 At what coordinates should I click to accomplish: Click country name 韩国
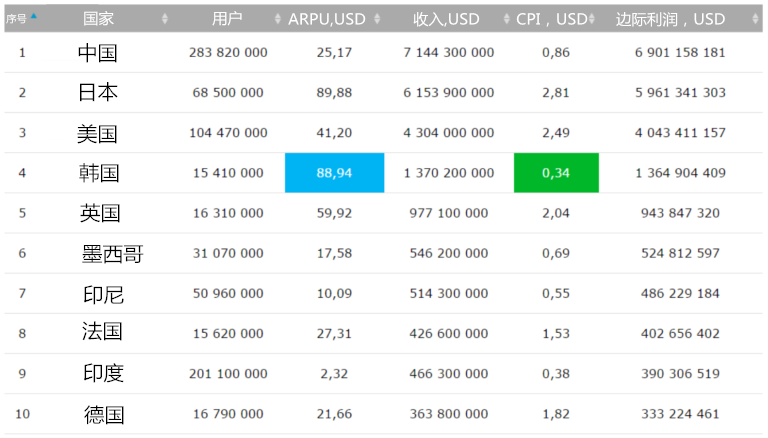(x=99, y=173)
